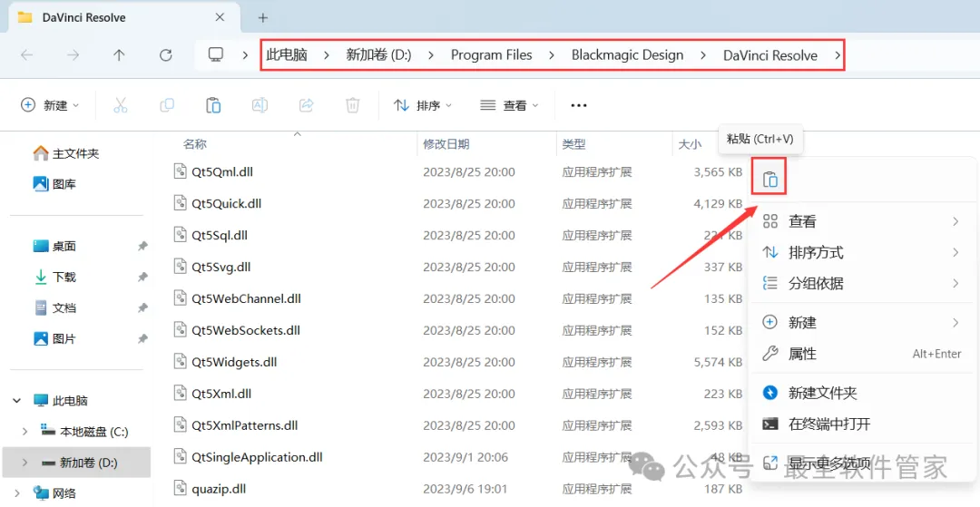
Task: Click Blackmagic Design breadcrumb in address bar
Action: click(x=628, y=55)
